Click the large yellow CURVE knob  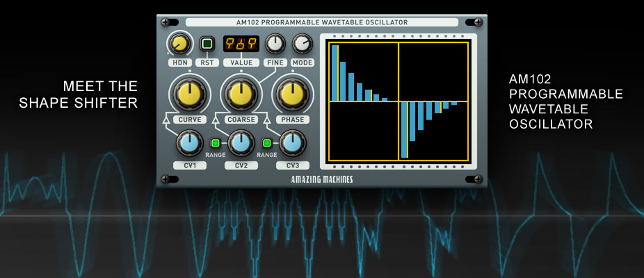pos(189,94)
